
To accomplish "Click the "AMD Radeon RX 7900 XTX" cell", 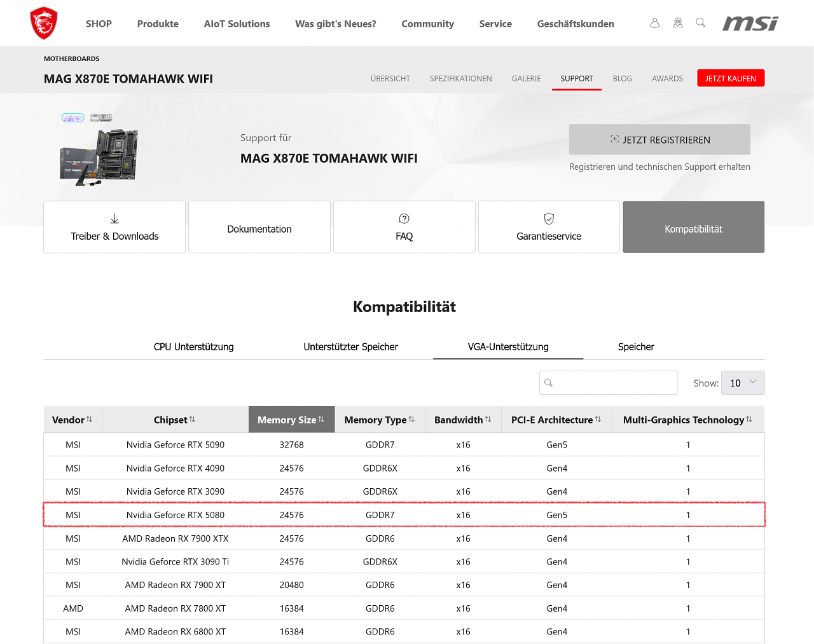I will click(x=176, y=538).
